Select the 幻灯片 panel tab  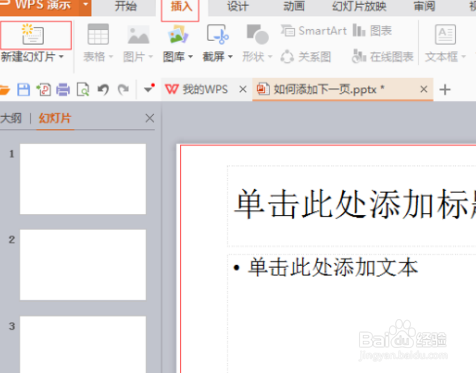pyautogui.click(x=55, y=118)
